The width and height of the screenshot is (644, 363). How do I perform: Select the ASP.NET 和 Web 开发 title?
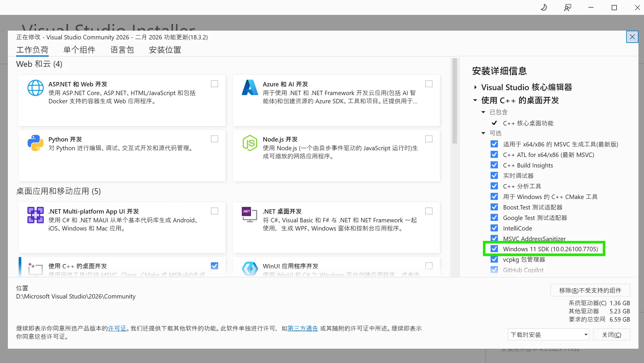tap(78, 84)
